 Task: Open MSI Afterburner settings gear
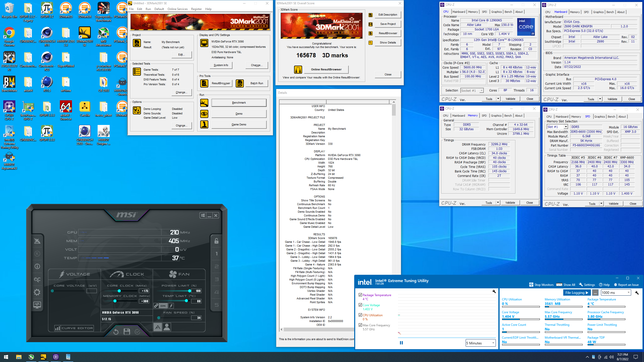coord(37,292)
